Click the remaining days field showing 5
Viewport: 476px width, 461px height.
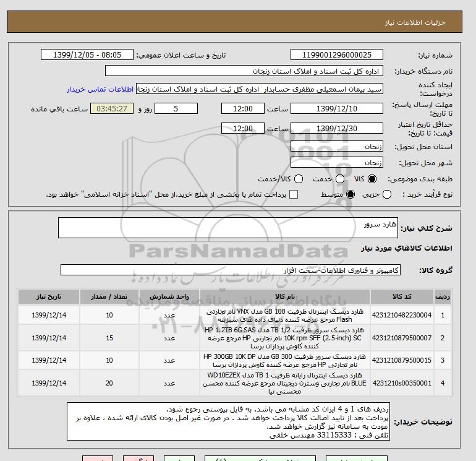tap(176, 108)
